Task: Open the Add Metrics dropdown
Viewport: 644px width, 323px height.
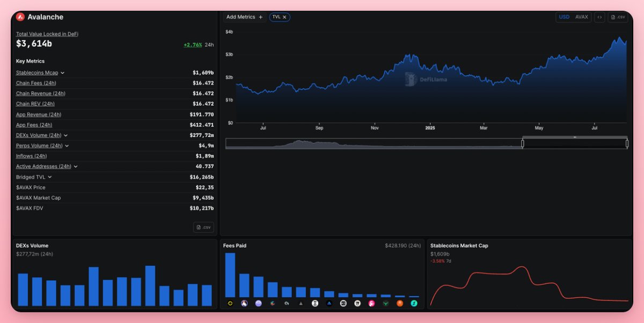Action: tap(244, 17)
